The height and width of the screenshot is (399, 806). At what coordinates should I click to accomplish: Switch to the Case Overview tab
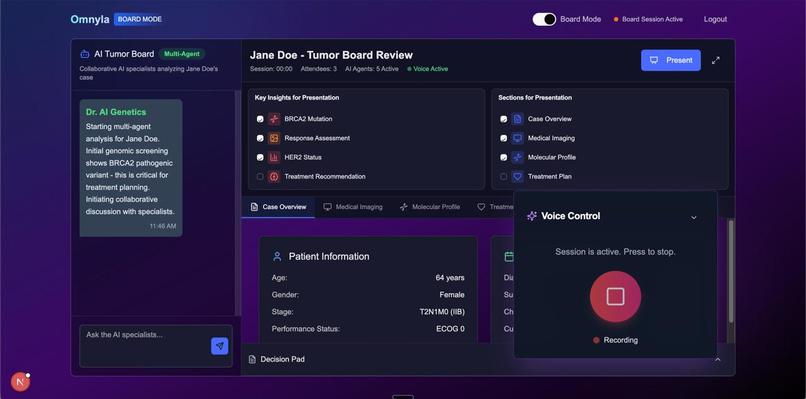click(x=278, y=207)
